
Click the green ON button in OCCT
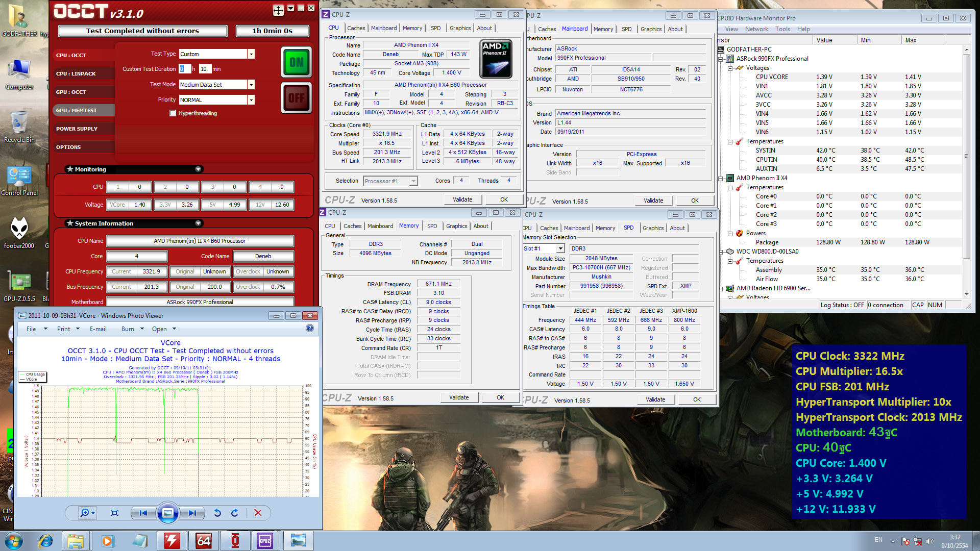pos(296,62)
